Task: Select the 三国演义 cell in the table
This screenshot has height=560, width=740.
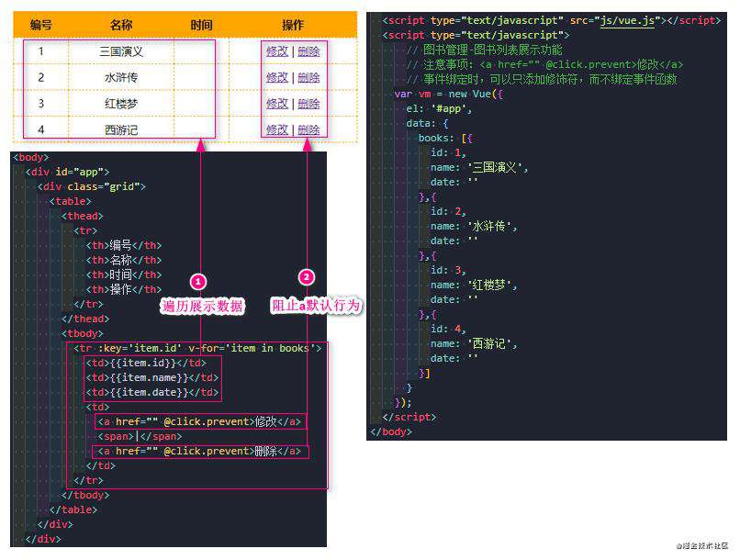Action: tap(121, 51)
